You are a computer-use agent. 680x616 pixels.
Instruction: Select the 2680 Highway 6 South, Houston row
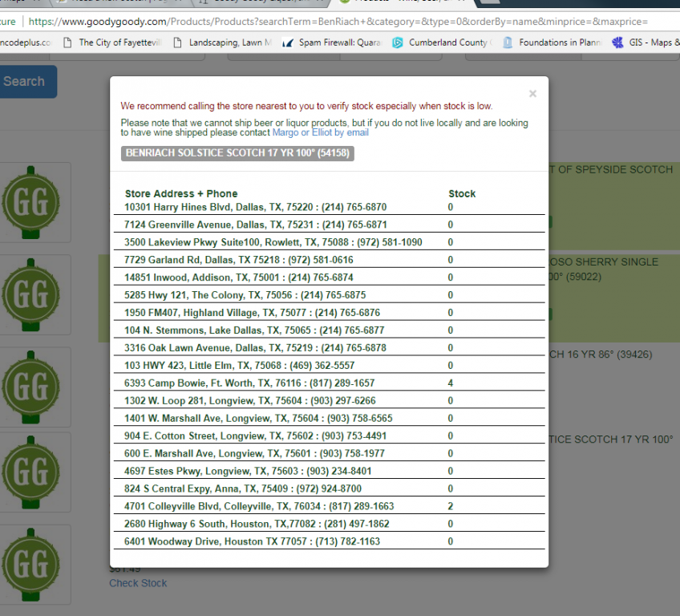(x=329, y=524)
